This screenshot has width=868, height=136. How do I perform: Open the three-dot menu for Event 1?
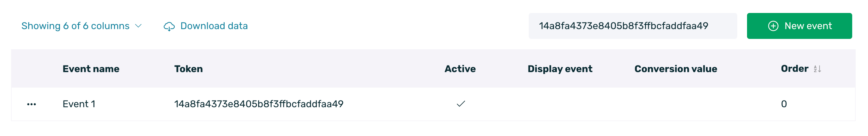32,104
